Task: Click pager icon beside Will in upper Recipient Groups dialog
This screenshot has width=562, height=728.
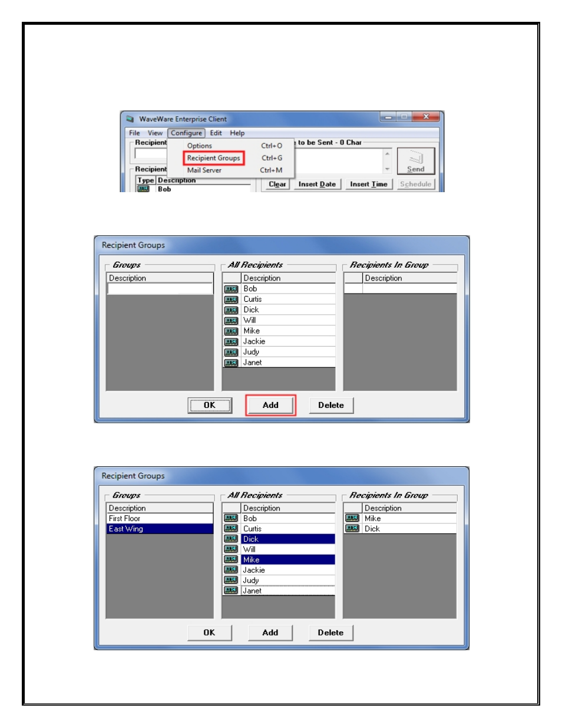Action: point(231,321)
